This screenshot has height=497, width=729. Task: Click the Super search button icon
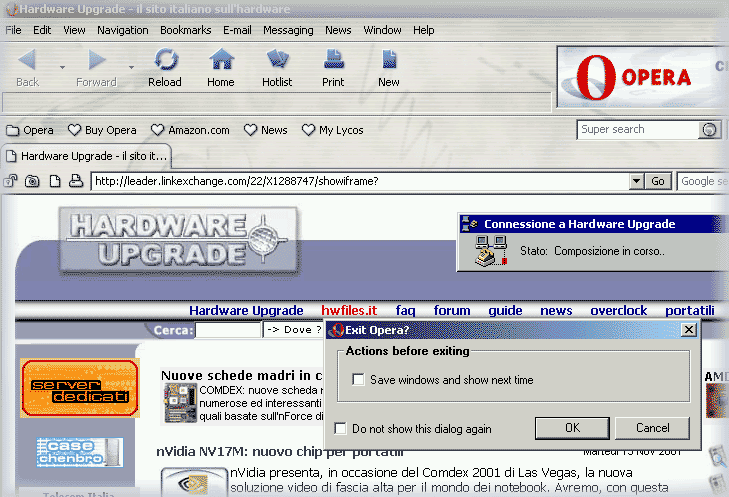[710, 130]
